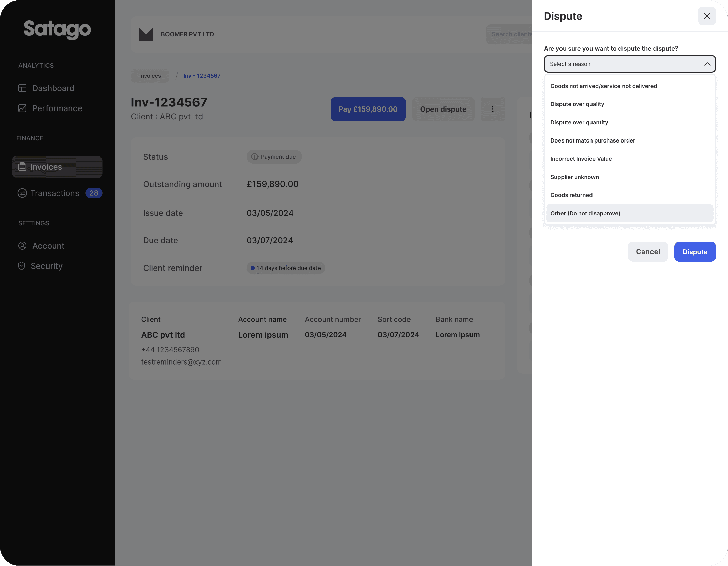
Task: Click the Performance chart icon
Action: pyautogui.click(x=22, y=108)
